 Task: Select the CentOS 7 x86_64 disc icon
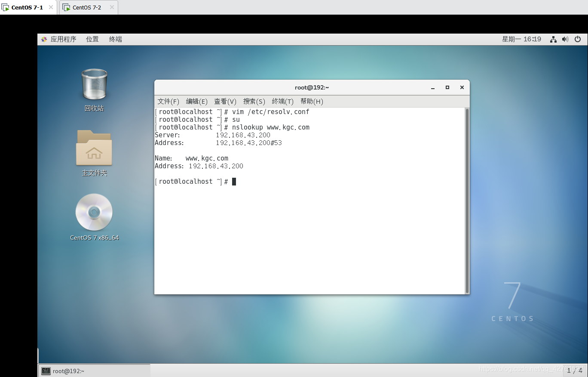[94, 212]
